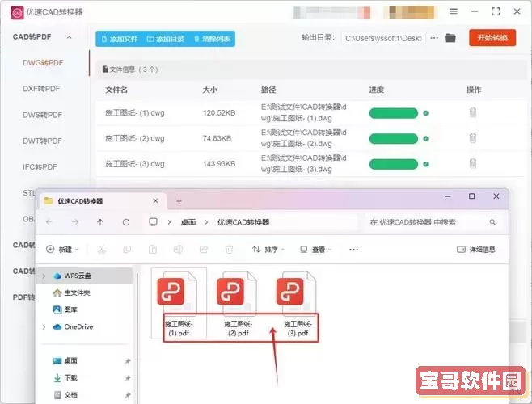Viewport: 532px width, 404px height.
Task: Click progress bar of 施工图纸- (3).dwg
Action: click(394, 164)
